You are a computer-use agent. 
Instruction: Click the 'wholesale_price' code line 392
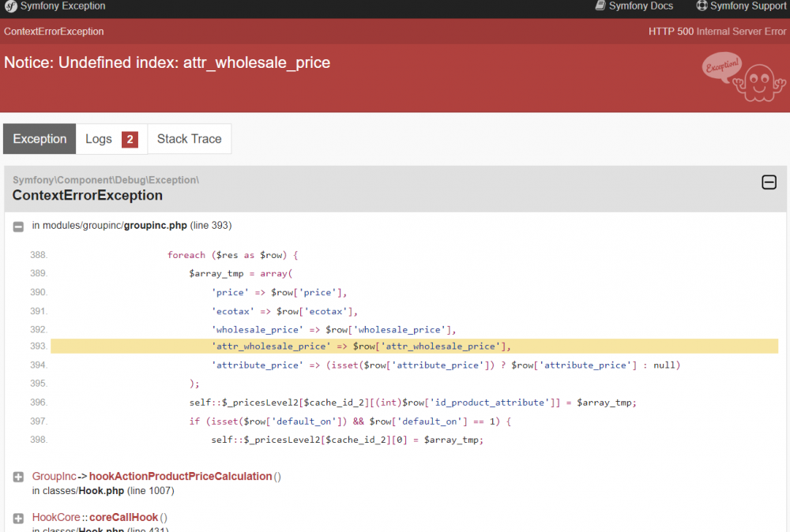[333, 330]
